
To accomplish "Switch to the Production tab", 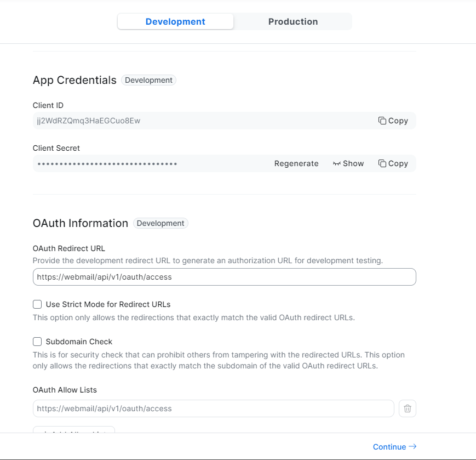I will click(x=293, y=22).
